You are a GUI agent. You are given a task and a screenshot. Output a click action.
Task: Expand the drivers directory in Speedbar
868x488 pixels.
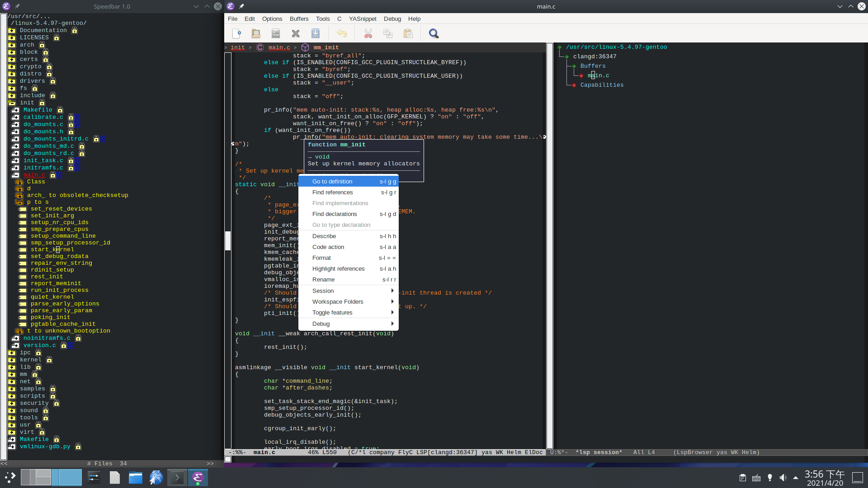pyautogui.click(x=12, y=81)
